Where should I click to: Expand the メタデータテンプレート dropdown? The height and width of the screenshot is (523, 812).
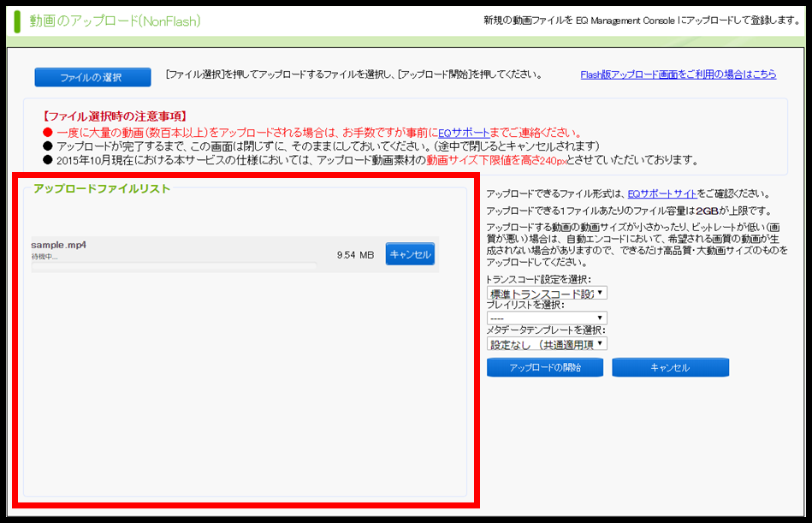[x=546, y=344]
